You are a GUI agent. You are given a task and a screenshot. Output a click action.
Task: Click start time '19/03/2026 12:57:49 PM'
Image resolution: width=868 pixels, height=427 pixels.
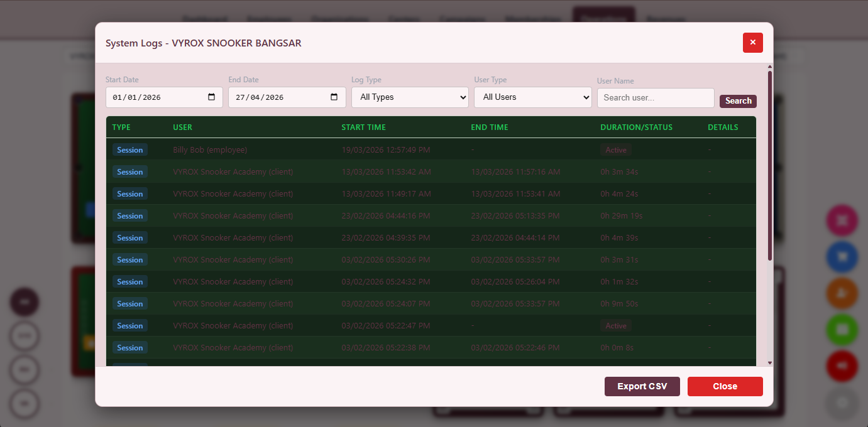pyautogui.click(x=386, y=150)
